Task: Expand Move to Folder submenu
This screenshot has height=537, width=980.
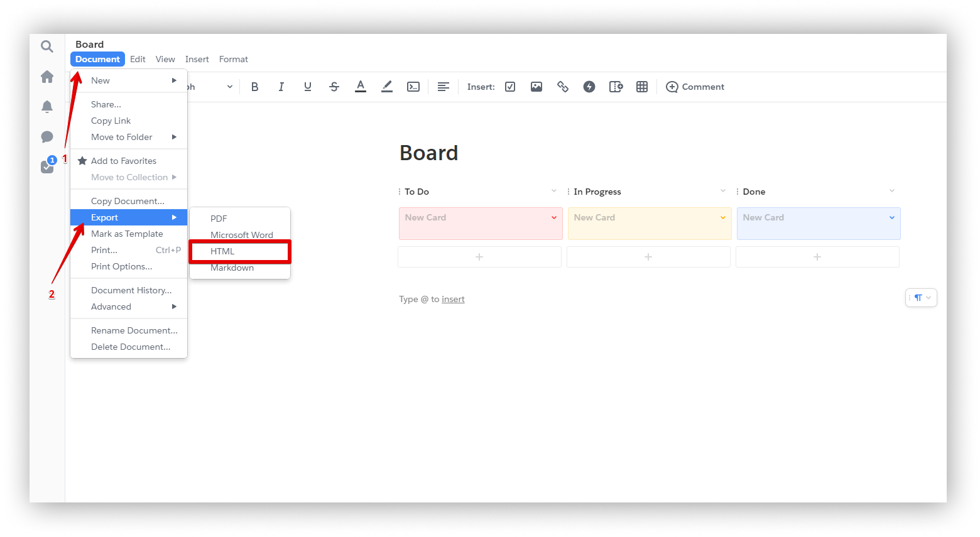Action: pos(129,137)
